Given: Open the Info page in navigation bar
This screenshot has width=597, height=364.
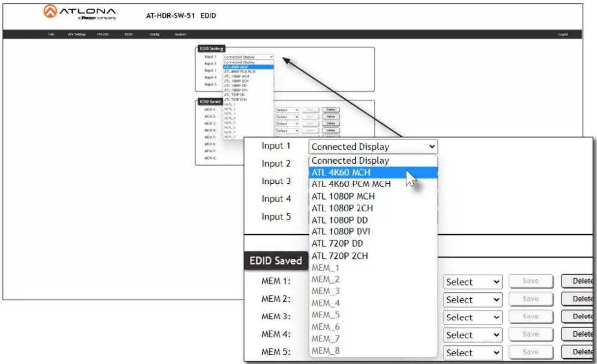Looking at the screenshot, I should pos(51,35).
